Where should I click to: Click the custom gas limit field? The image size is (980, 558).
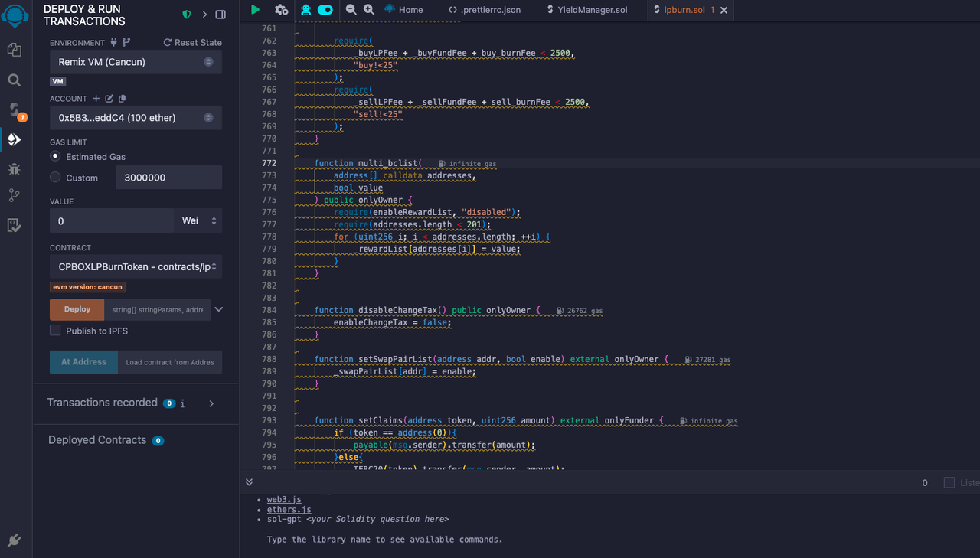[168, 177]
